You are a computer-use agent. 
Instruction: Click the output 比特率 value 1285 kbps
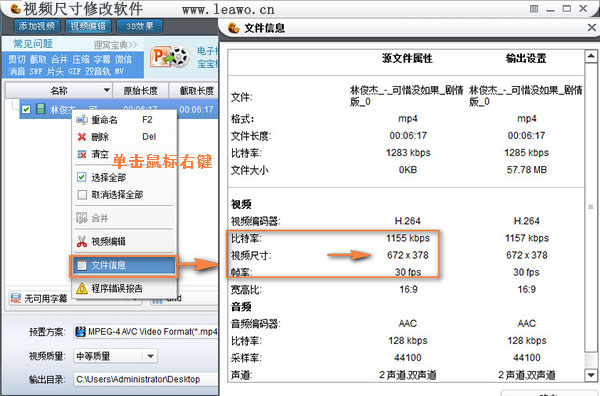pyautogui.click(x=527, y=153)
